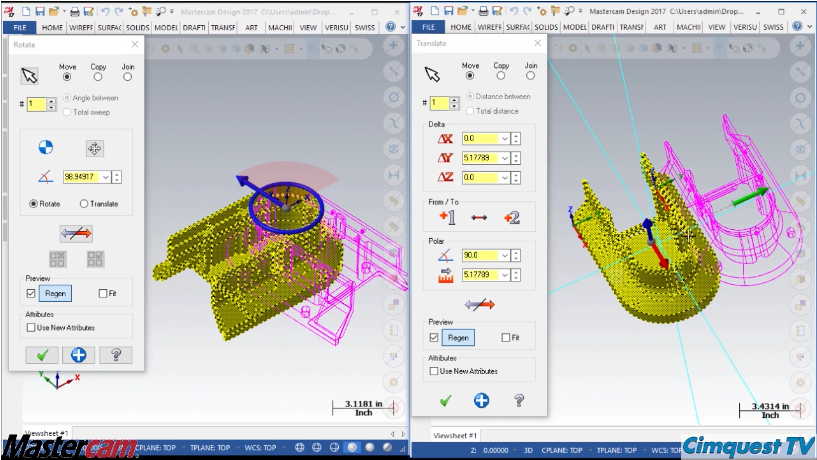Click the reset items grid icon in Rotate dialog
Screen dimensions: 817x460
click(x=95, y=259)
